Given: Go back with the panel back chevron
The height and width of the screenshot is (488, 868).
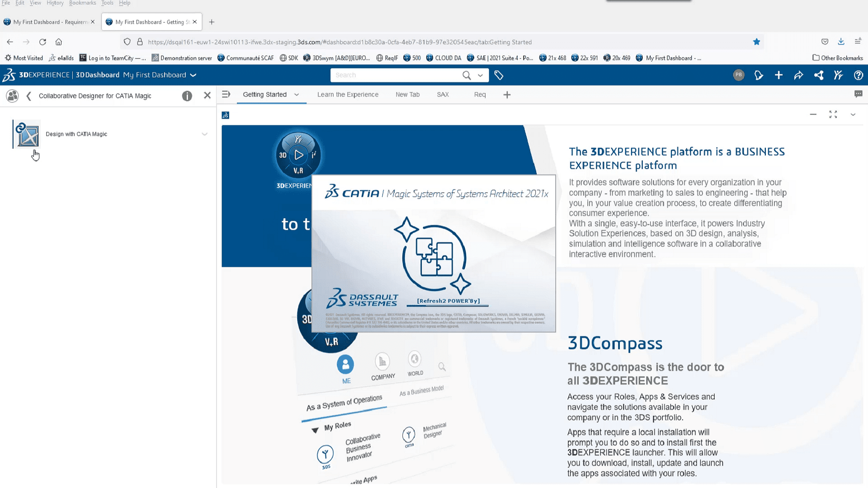Looking at the screenshot, I should [x=29, y=96].
